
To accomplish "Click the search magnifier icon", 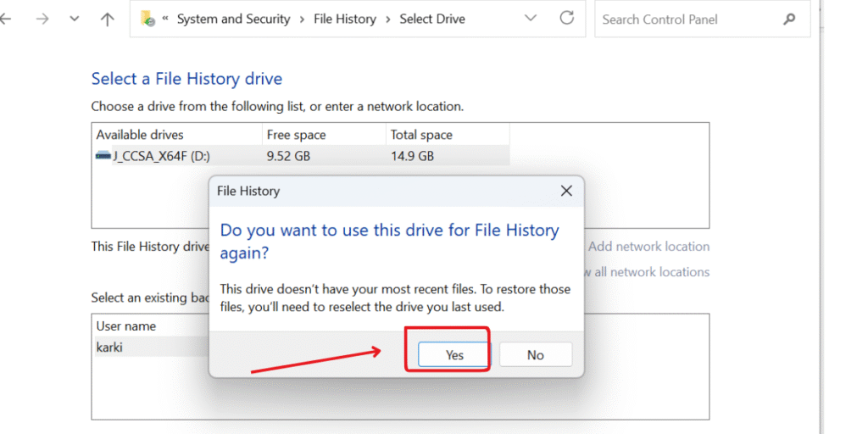I will (x=789, y=19).
